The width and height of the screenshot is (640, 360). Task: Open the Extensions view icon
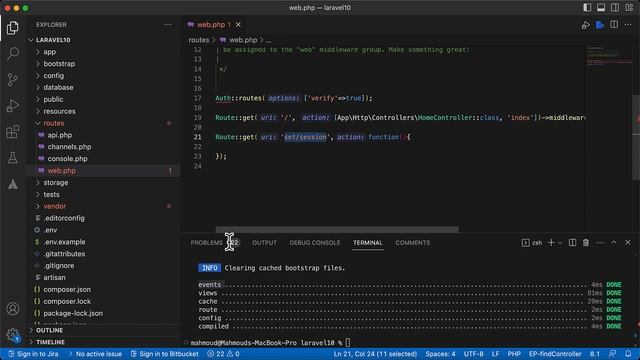[13, 132]
